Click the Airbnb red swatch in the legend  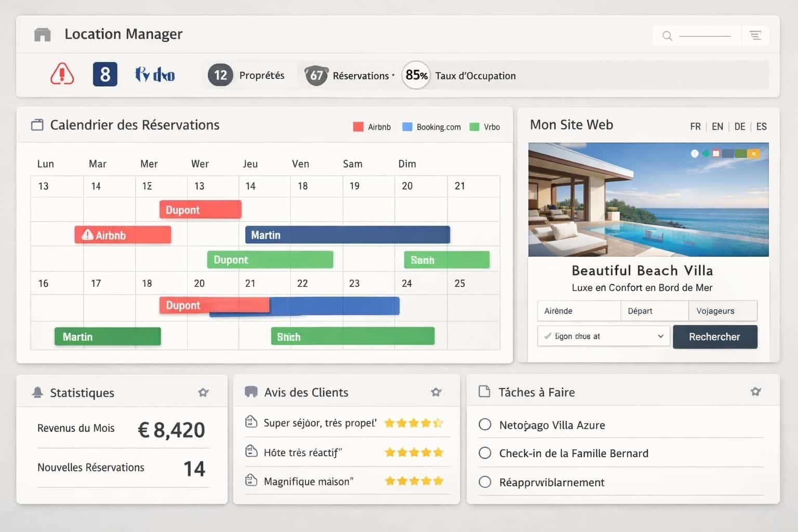357,126
